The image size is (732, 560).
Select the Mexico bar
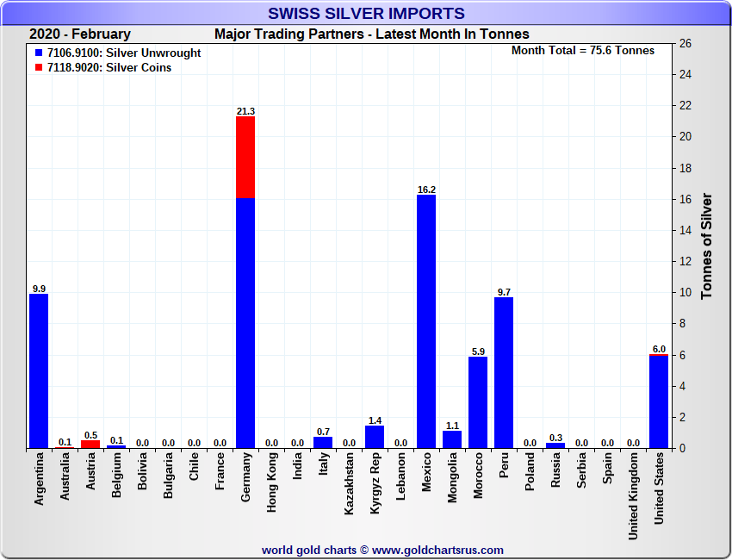pos(426,321)
